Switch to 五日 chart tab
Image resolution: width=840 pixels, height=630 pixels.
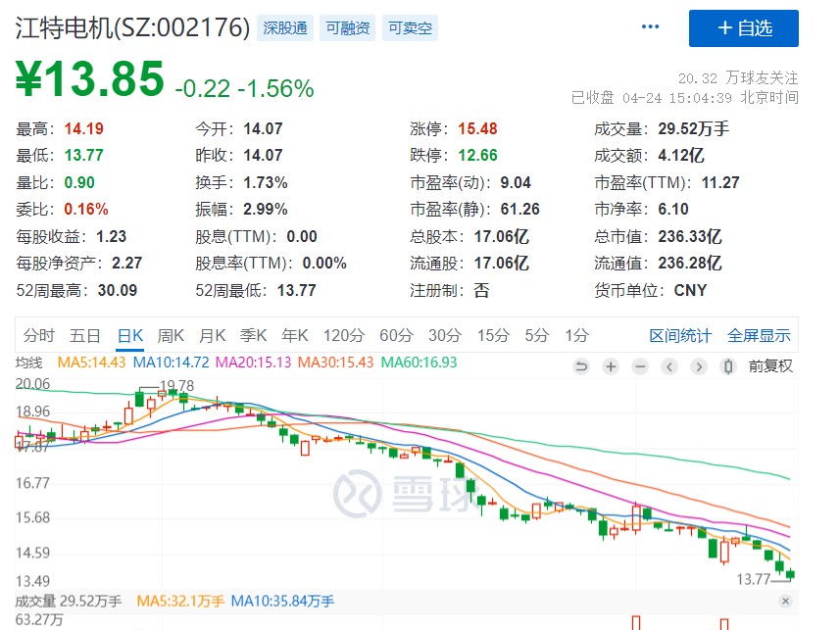(x=85, y=336)
